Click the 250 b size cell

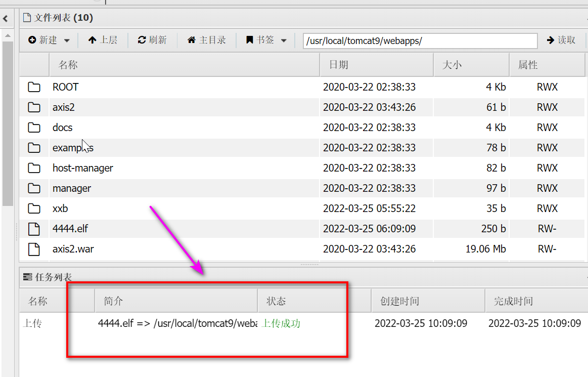493,229
